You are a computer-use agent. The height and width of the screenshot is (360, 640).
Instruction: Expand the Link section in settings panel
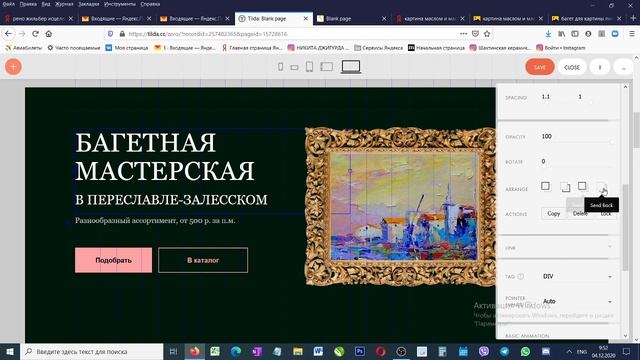click(558, 247)
